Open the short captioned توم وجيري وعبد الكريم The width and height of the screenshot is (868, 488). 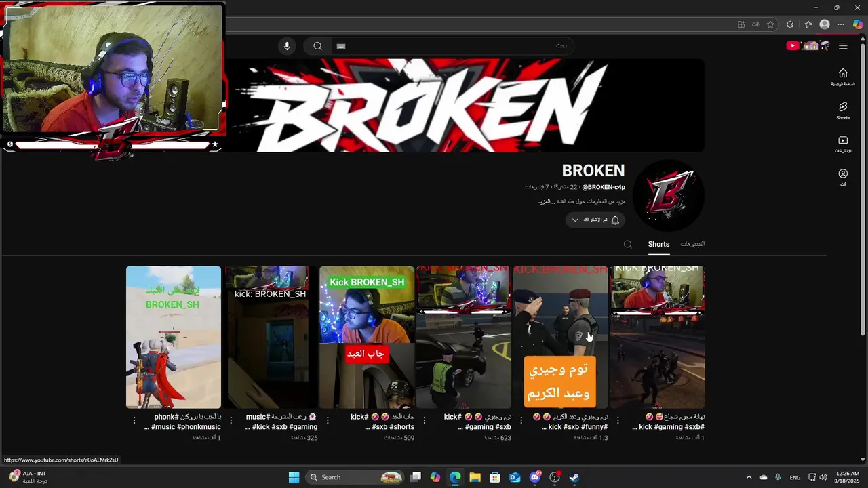[561, 337]
